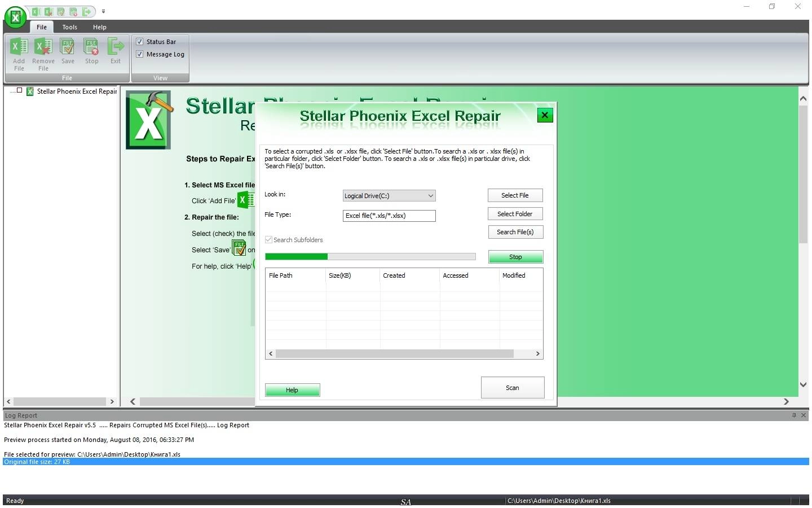This screenshot has height=508, width=812.
Task: Close the Log Report panel
Action: [x=804, y=415]
